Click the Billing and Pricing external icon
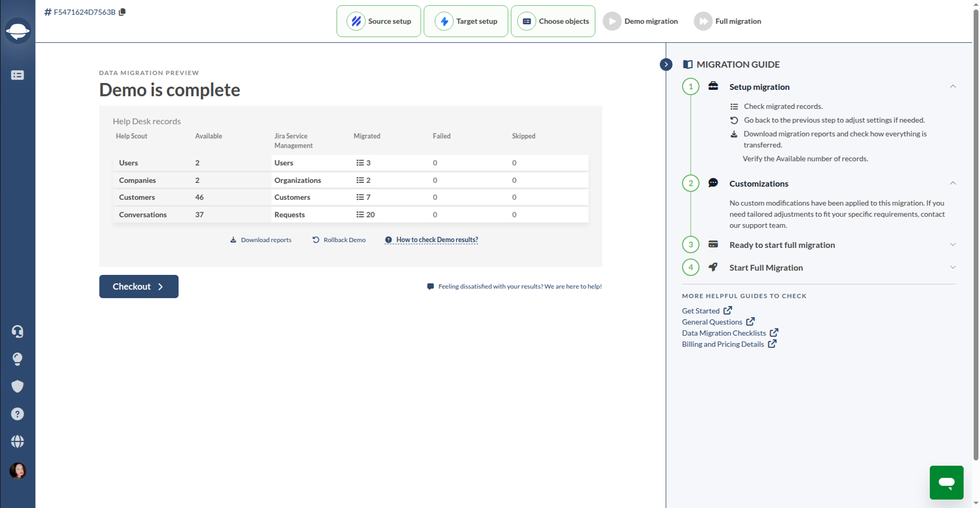The height and width of the screenshot is (508, 980). pyautogui.click(x=772, y=343)
